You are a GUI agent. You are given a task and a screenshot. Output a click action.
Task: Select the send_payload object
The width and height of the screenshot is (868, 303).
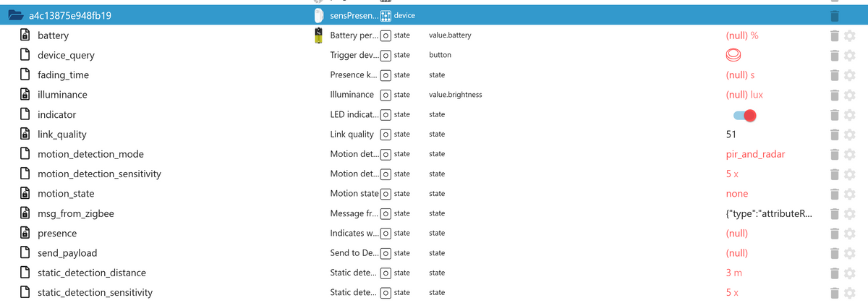point(67,253)
